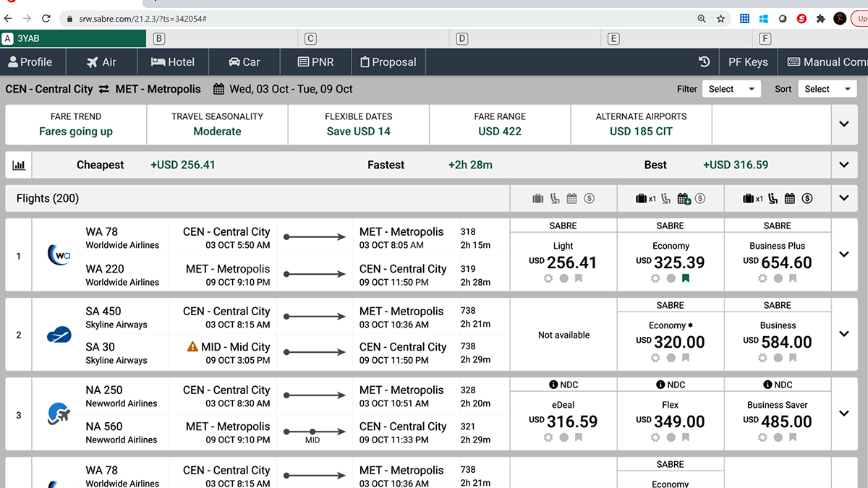Select the Cheapest option +USD 256.41
Viewport: 868px width, 488px height.
146,165
